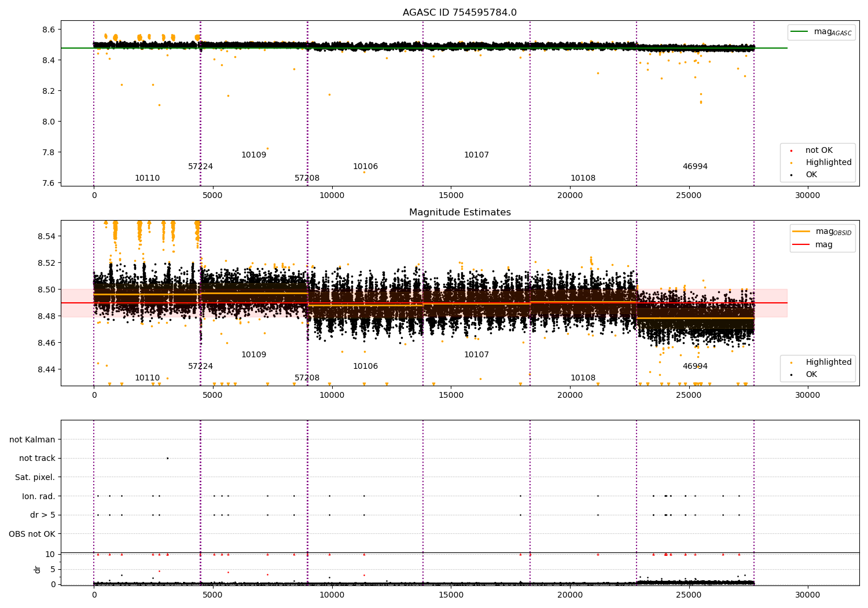Click OBSID label 46994 in Magnitude Estimates plot
This screenshot has height=608, width=868.
click(695, 366)
